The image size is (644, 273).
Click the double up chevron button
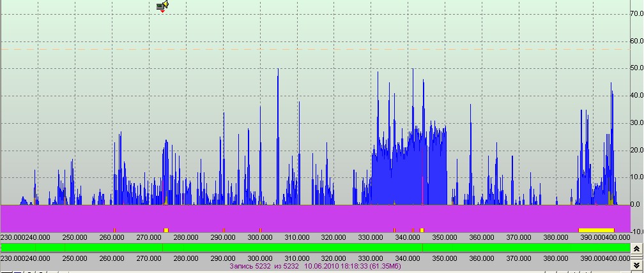pos(636,249)
